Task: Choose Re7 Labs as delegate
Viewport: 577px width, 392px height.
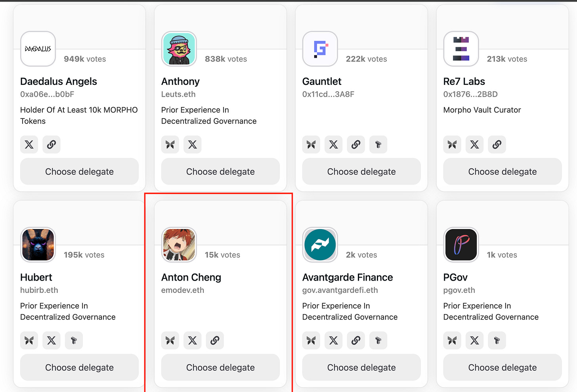Action: tap(502, 172)
